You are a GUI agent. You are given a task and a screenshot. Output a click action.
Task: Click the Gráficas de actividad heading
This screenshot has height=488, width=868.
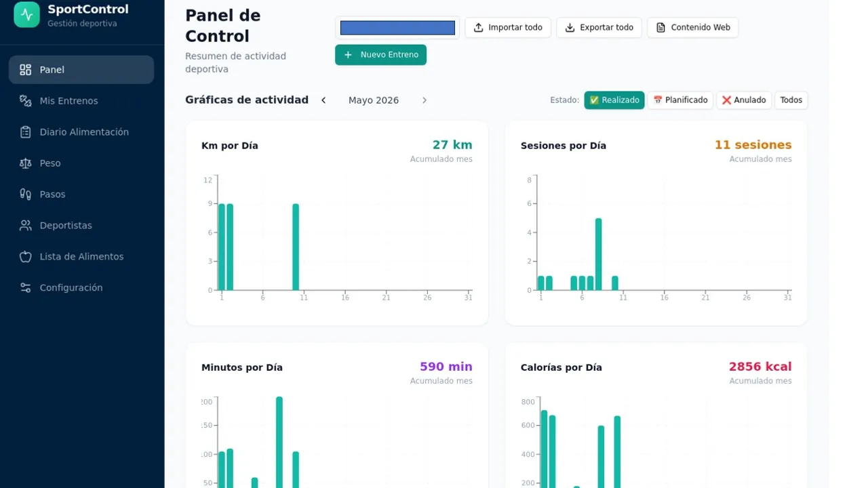click(x=247, y=100)
